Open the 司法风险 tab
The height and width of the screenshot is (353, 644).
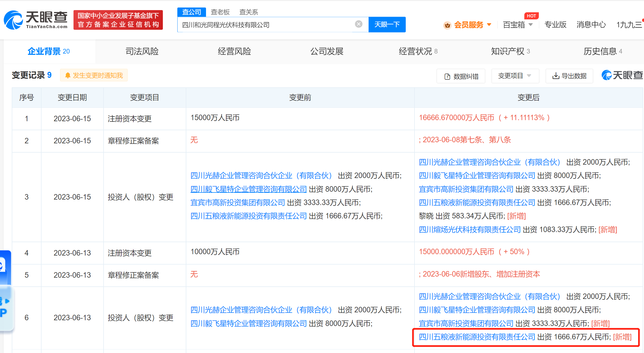(142, 51)
